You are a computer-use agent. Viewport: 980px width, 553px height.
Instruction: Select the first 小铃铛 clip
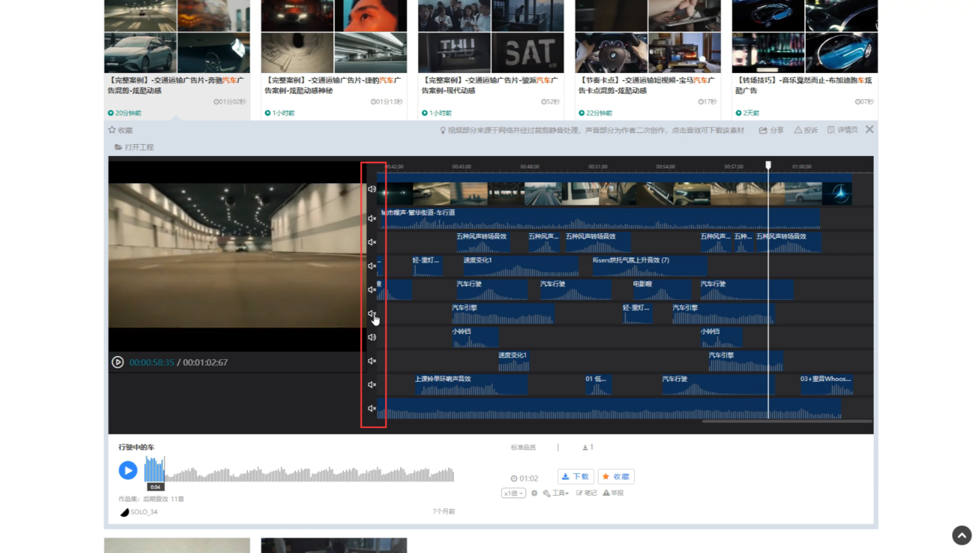475,337
